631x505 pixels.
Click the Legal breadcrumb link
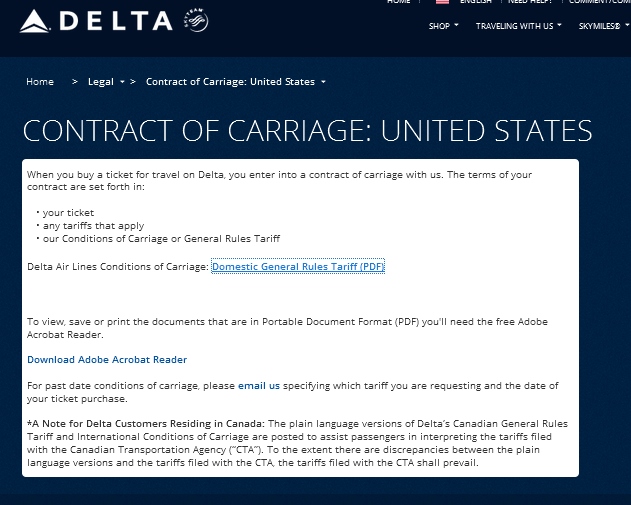tap(101, 82)
